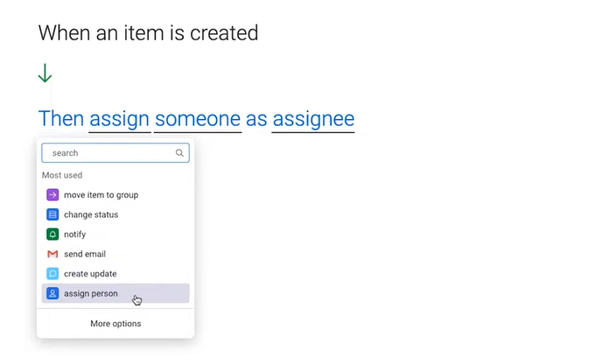Viewport: 602px width, 364px height.
Task: Open More options in the action list
Action: (115, 324)
